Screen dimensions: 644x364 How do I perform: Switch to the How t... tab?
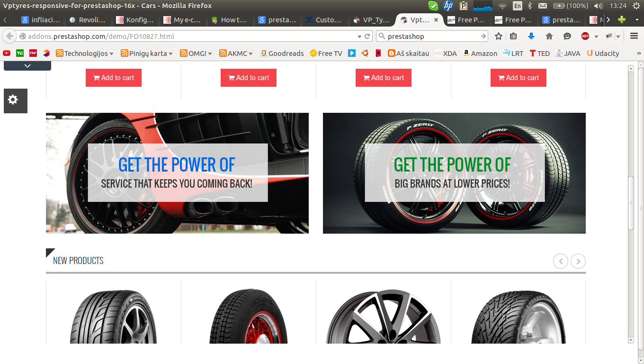click(x=230, y=20)
